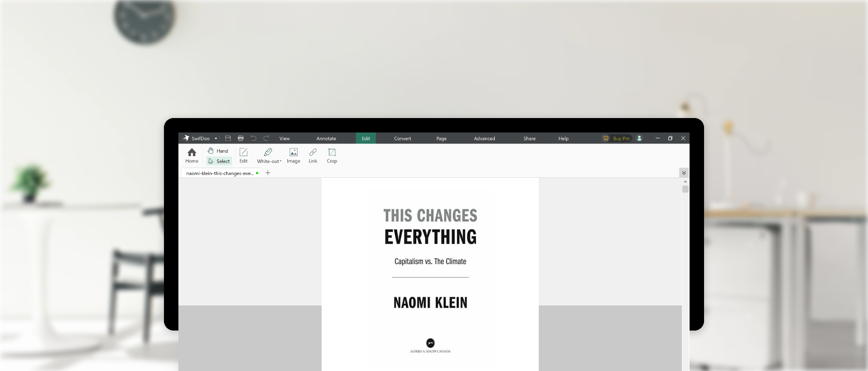This screenshot has height=371, width=868.
Task: Open the user account profile icon
Action: [639, 138]
